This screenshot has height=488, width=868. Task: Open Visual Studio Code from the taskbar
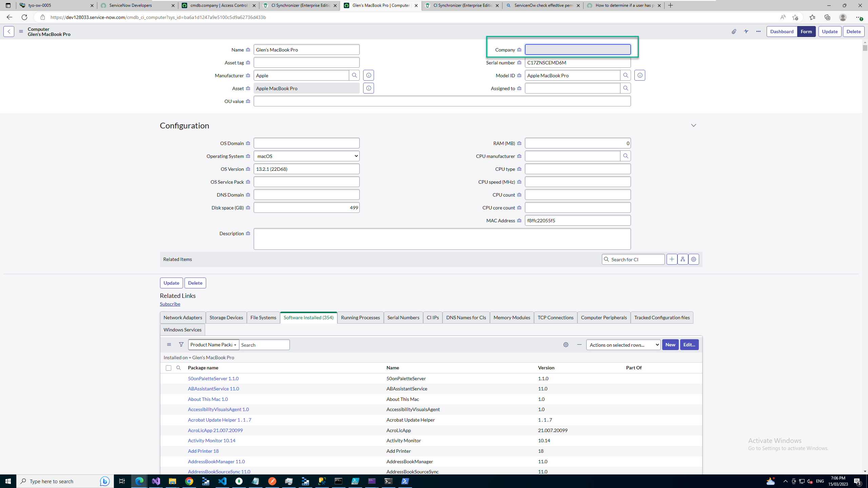point(222,481)
